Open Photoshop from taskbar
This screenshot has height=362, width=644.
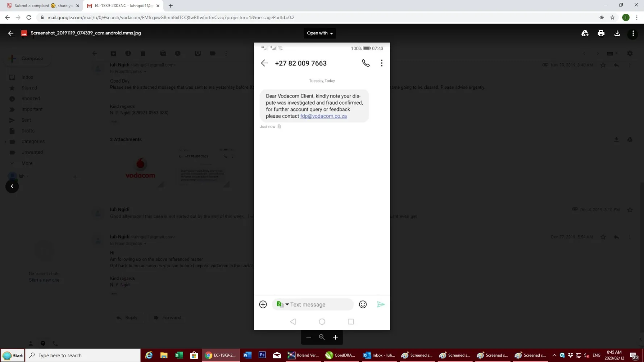[262, 355]
